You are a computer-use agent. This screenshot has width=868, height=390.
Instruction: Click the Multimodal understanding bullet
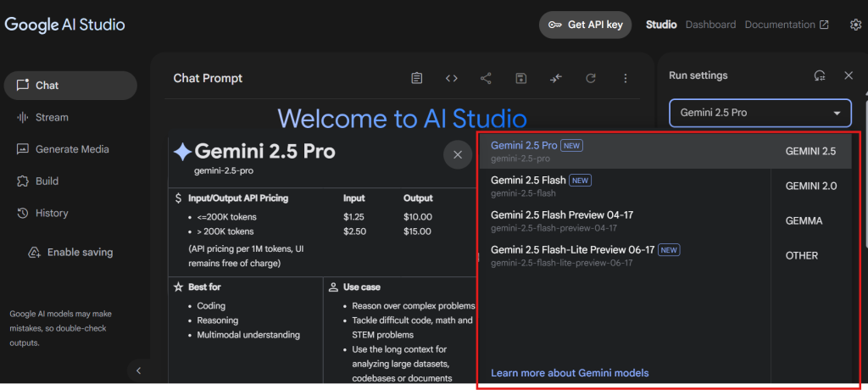point(248,335)
